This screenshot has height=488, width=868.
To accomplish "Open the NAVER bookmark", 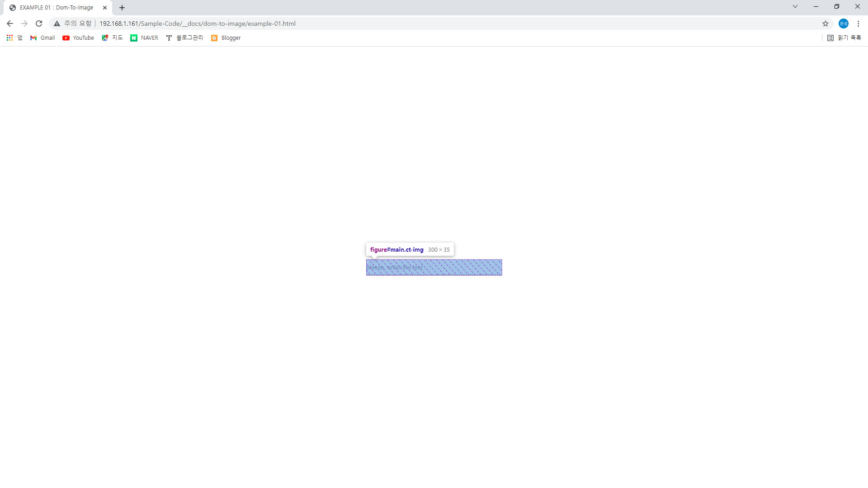I will point(144,38).
